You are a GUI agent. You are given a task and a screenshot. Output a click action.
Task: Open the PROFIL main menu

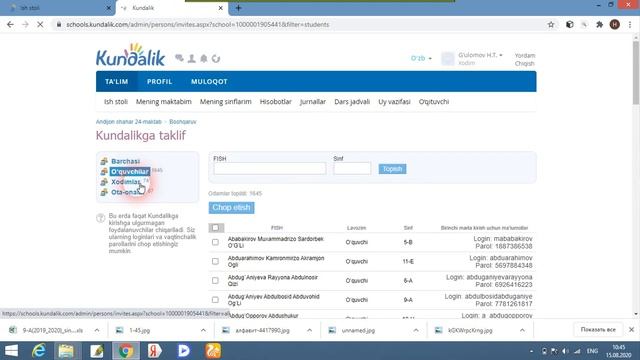pyautogui.click(x=159, y=82)
